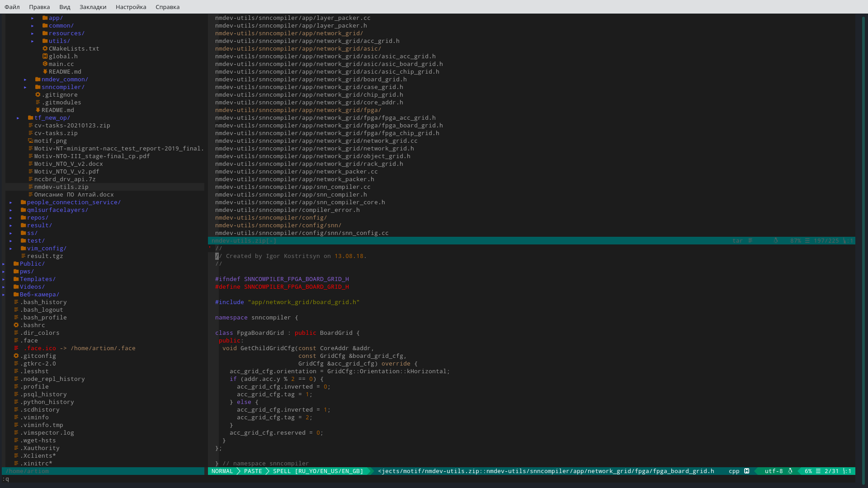Click the folder icon beside resources/

click(x=45, y=33)
